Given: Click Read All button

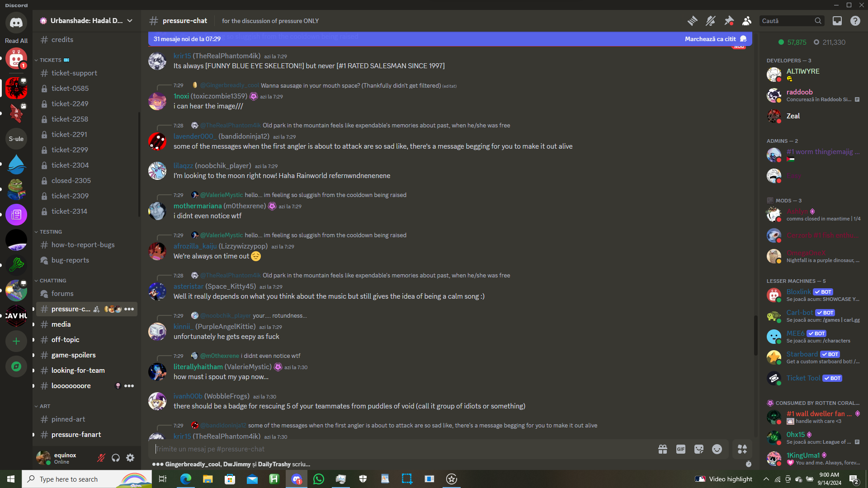Looking at the screenshot, I should pyautogui.click(x=16, y=41).
